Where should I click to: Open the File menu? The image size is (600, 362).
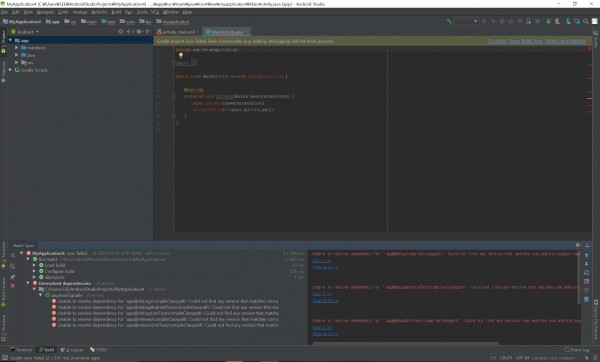click(5, 12)
